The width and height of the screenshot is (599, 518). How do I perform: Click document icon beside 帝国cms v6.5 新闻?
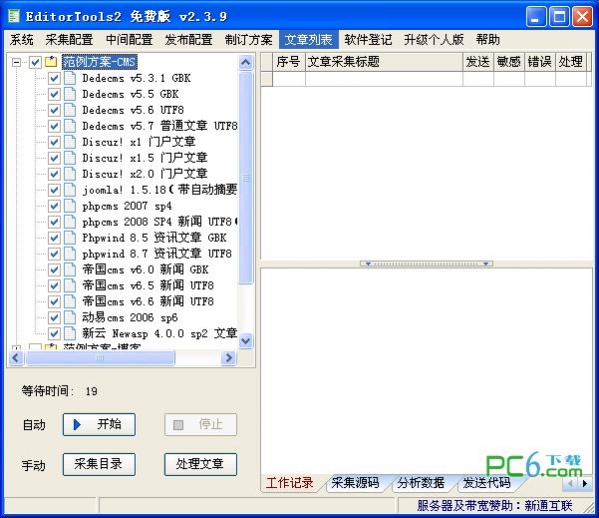pyautogui.click(x=70, y=285)
